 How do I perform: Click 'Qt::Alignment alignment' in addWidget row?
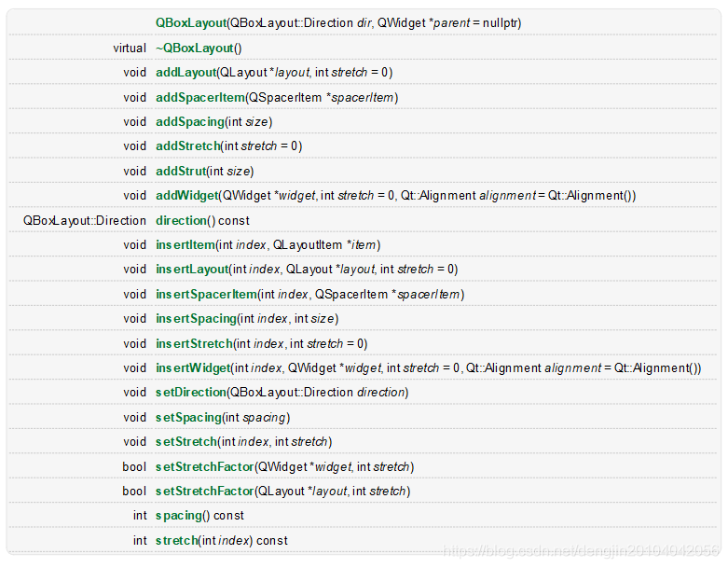tap(468, 195)
